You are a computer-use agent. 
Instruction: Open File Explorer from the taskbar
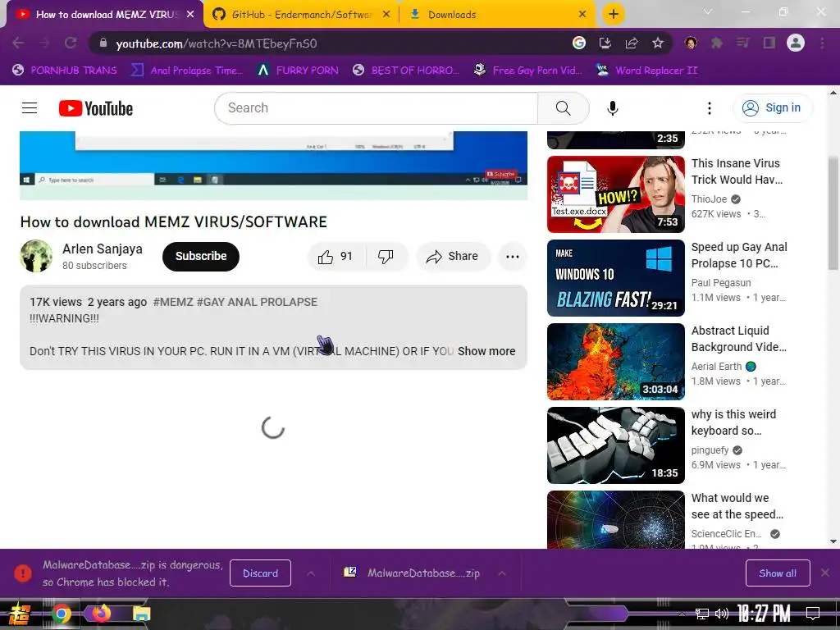[141, 614]
